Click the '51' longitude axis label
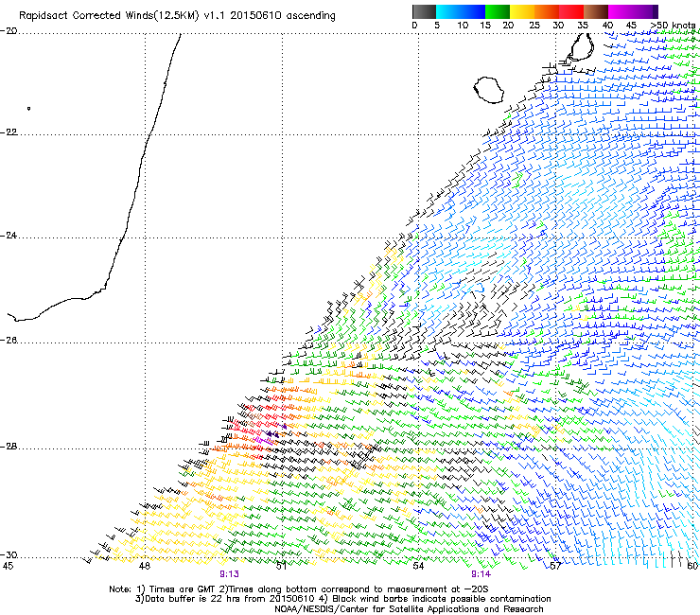700x615 pixels. tap(281, 566)
